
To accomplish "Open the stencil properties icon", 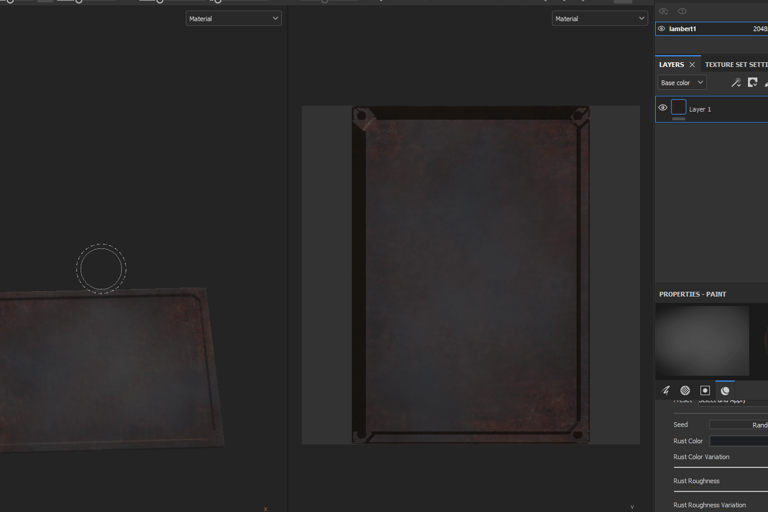I will [x=705, y=390].
